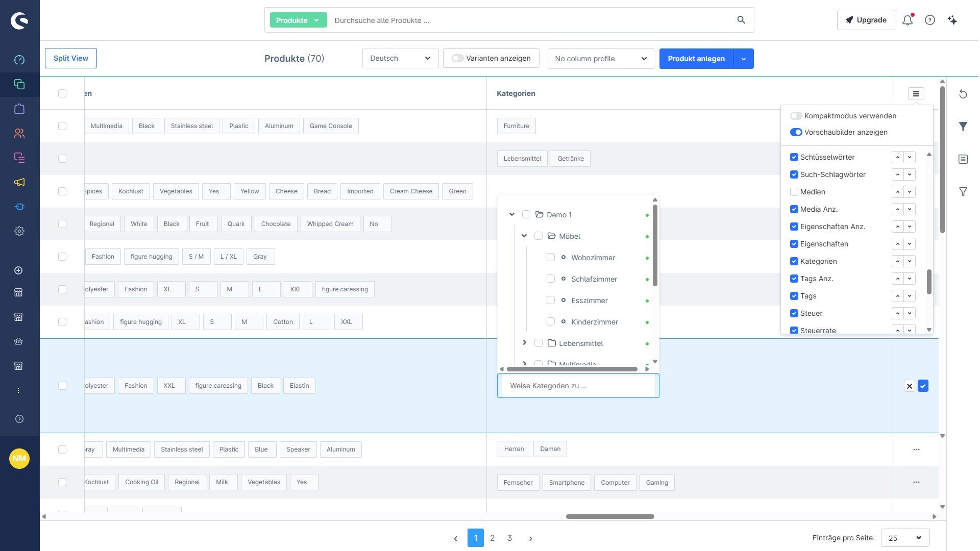Click the sparkle AI assistant icon
The image size is (980, 551).
point(952,20)
